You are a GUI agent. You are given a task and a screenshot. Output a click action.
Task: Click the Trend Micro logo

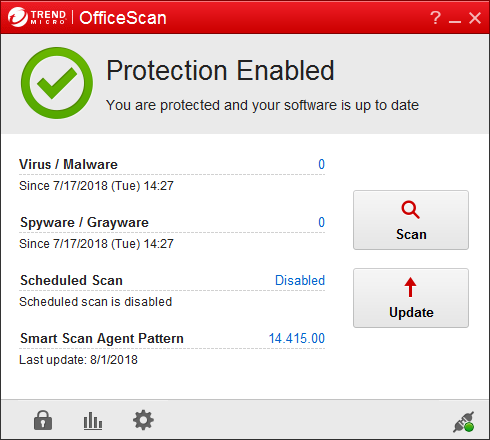pos(37,17)
